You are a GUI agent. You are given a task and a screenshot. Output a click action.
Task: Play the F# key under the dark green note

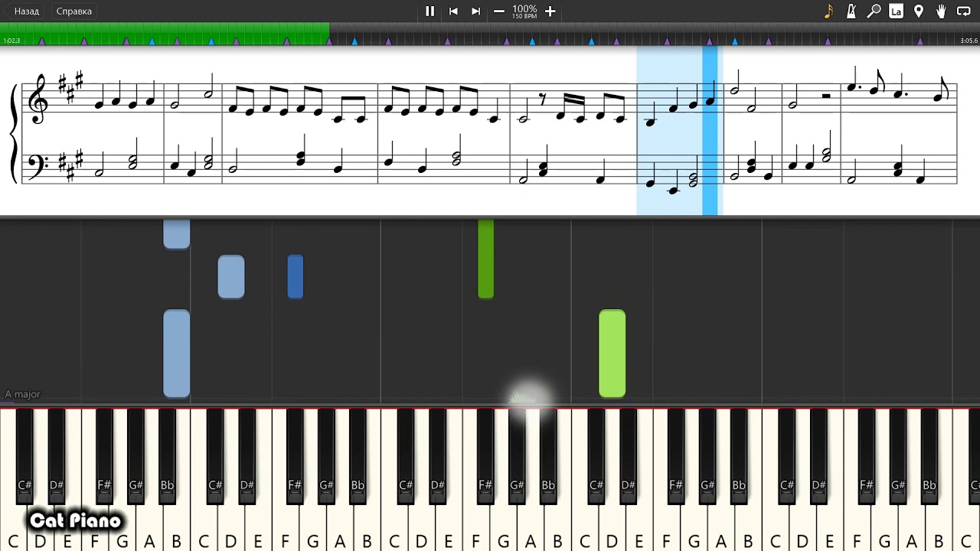tap(485, 455)
